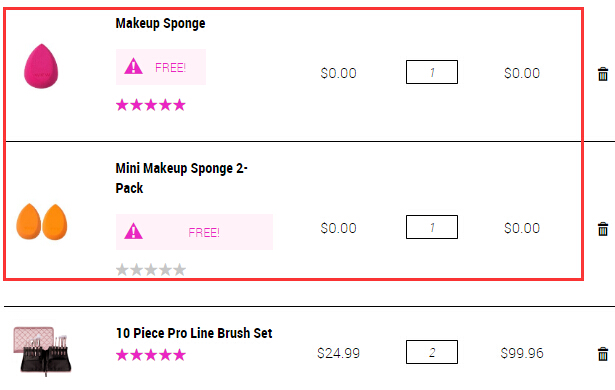Open the Makeup Sponge product title link
Image resolution: width=615 pixels, height=390 pixels.
[160, 24]
